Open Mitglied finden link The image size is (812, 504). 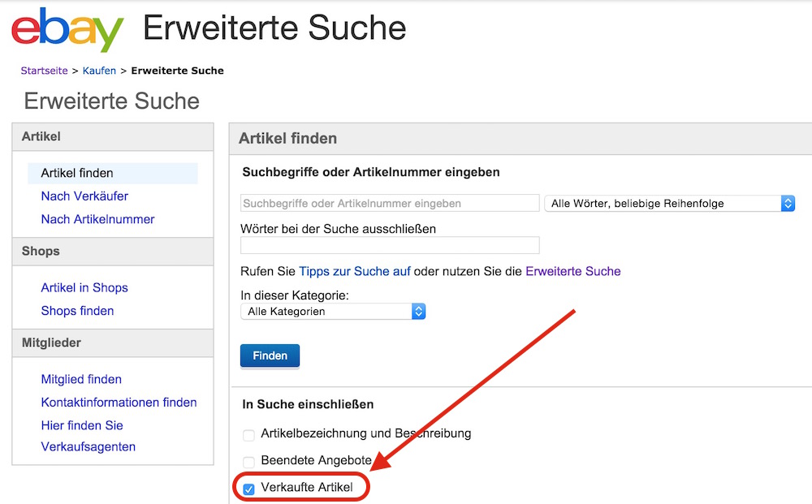(x=81, y=379)
